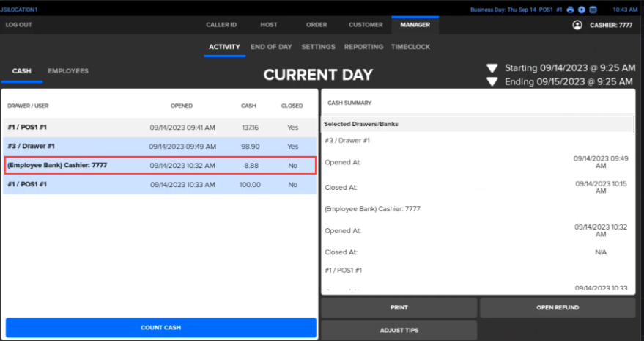Click the Cash Summary scrollbar
644x341 pixels.
pos(634,125)
